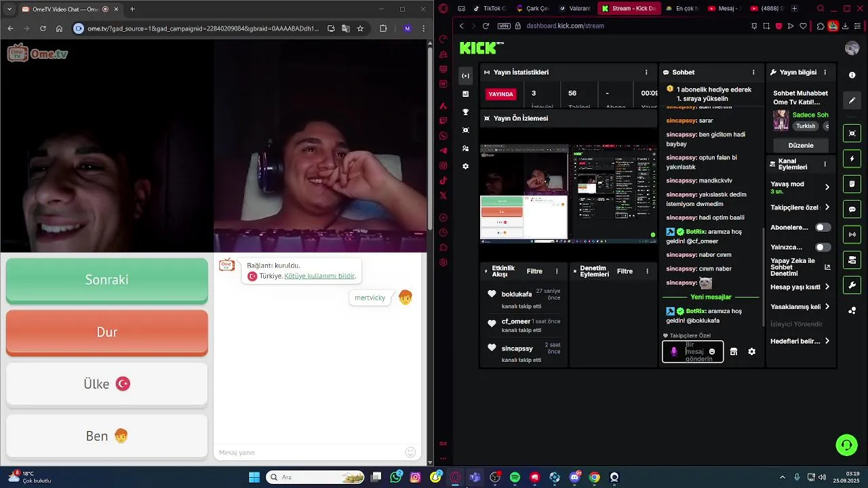This screenshot has width=868, height=488.
Task: Open Discord from the taskbar
Action: tap(574, 477)
